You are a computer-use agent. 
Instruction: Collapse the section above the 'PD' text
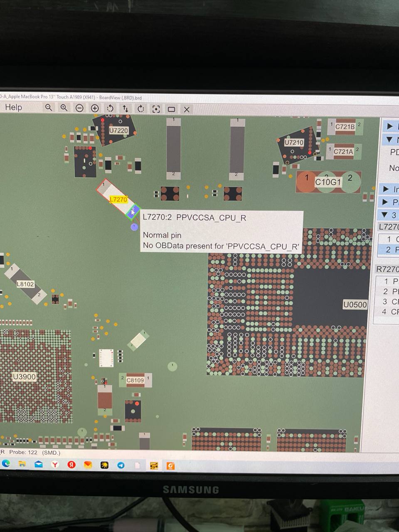390,139
